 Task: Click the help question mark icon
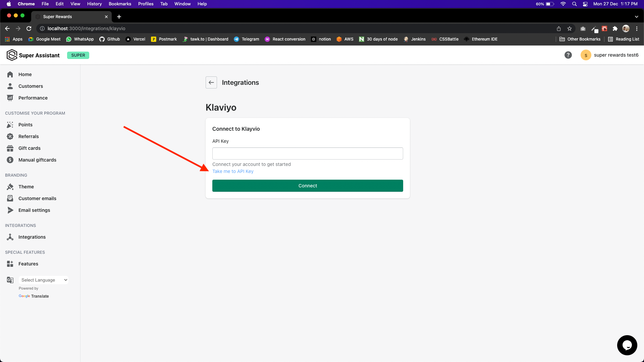568,55
